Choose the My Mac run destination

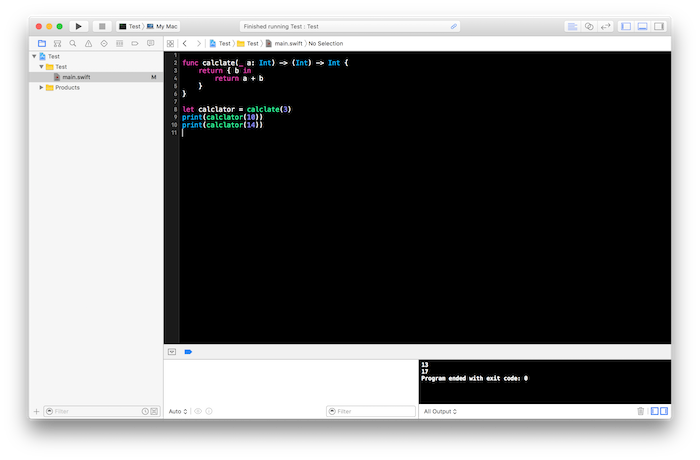tap(162, 26)
